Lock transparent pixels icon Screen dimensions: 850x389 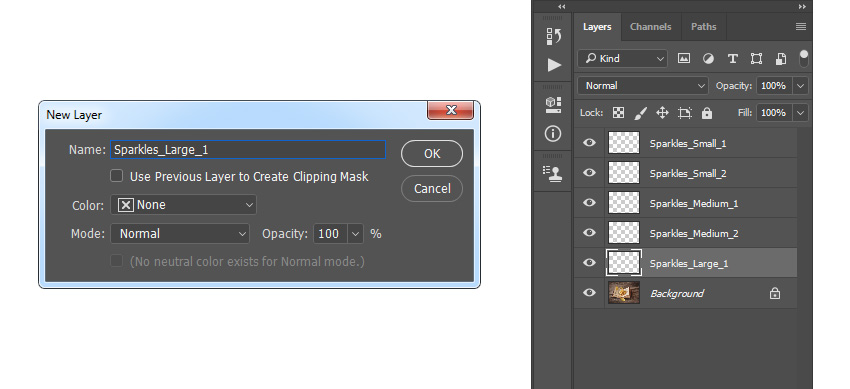(x=618, y=113)
